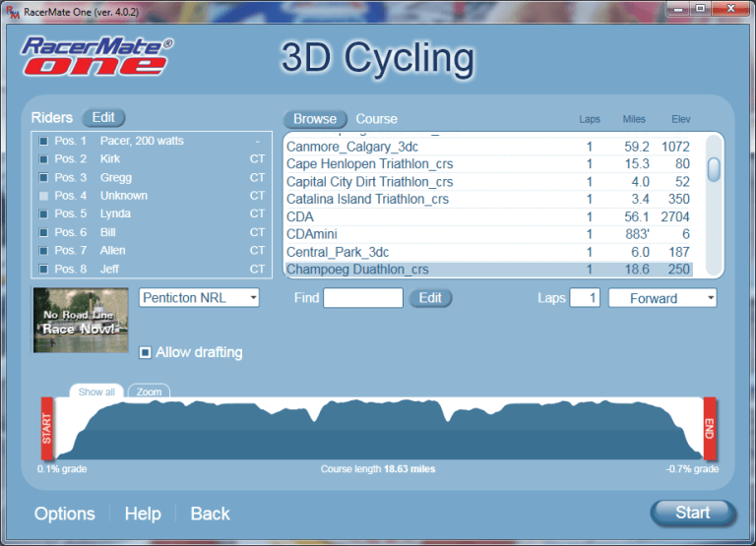Click the RacerMate One logo
756x546 pixels.
coord(97,57)
